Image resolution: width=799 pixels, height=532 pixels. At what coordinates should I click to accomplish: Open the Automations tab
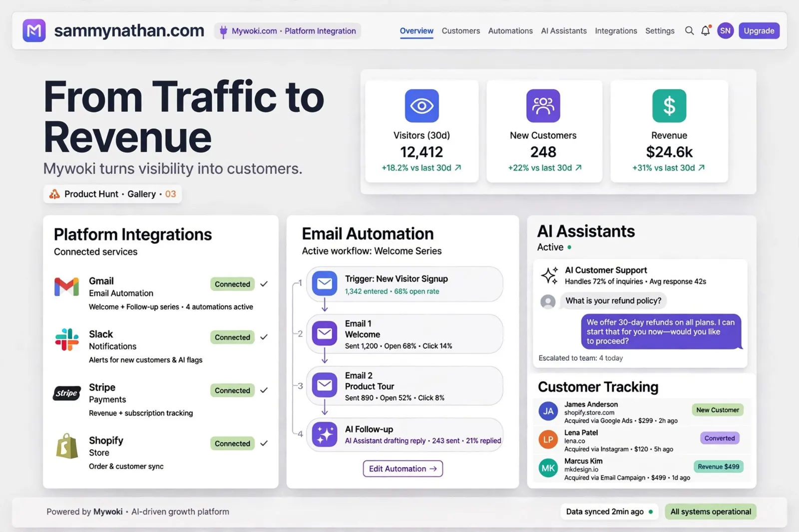pyautogui.click(x=510, y=31)
